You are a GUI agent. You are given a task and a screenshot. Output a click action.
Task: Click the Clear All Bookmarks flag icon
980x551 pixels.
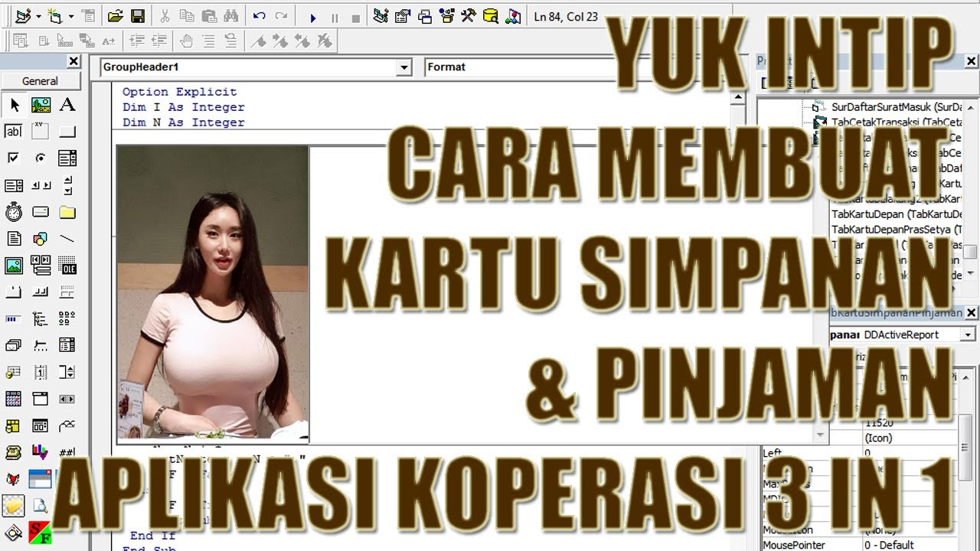[325, 41]
